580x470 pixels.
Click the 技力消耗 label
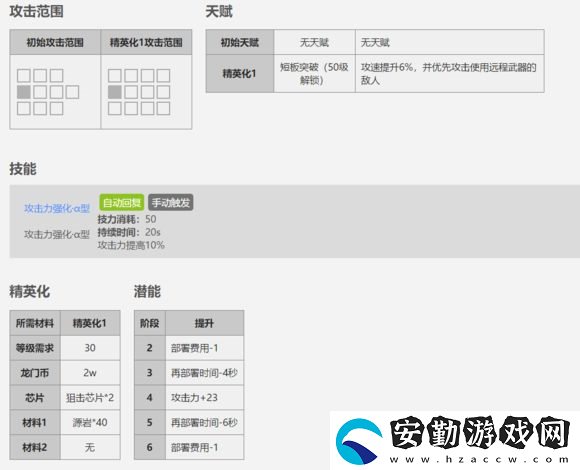click(118, 219)
